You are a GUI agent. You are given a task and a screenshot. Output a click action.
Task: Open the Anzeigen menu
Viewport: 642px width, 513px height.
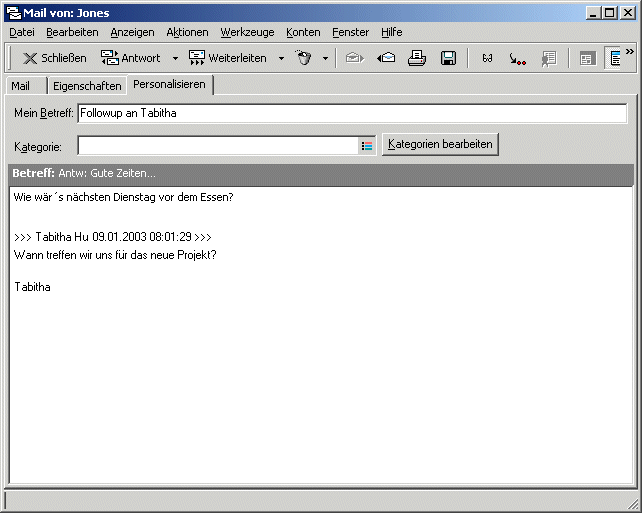pos(132,32)
